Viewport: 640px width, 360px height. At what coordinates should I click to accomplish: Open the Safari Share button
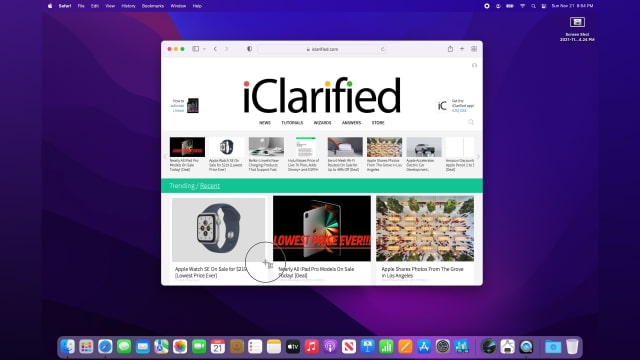[450, 49]
